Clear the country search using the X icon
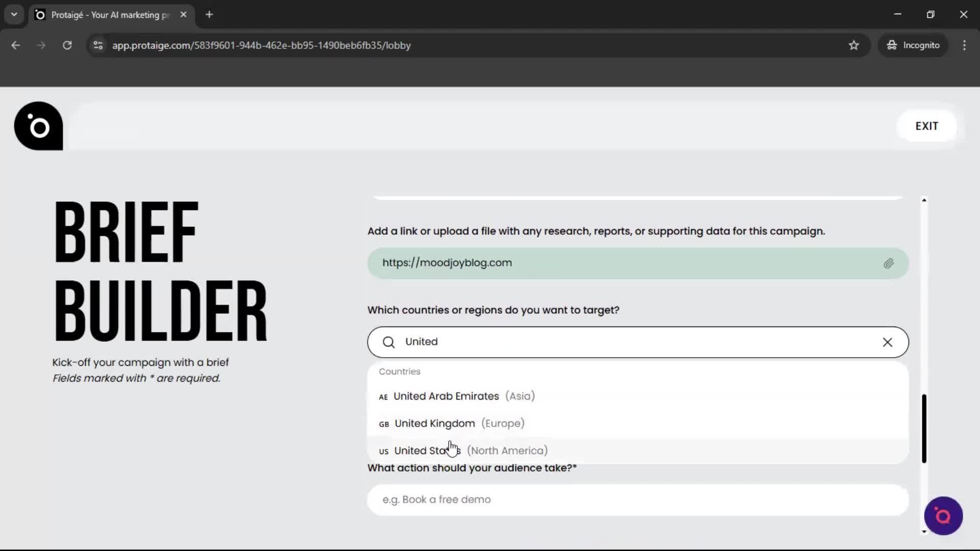 click(x=887, y=342)
